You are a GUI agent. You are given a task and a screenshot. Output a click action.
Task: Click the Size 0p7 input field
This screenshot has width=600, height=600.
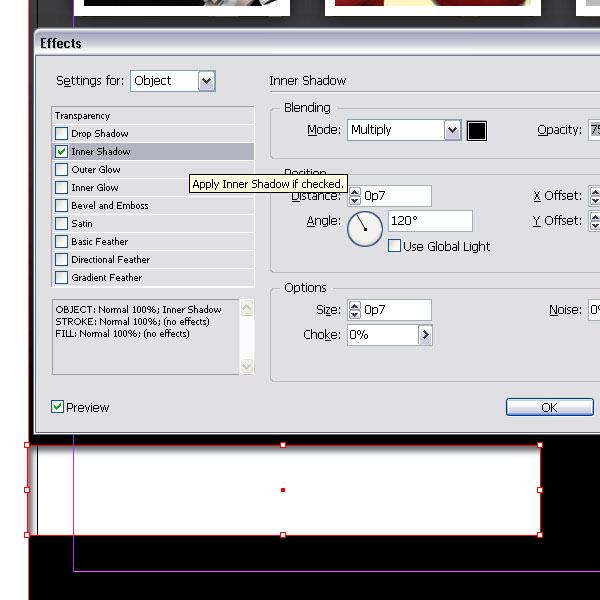396,310
